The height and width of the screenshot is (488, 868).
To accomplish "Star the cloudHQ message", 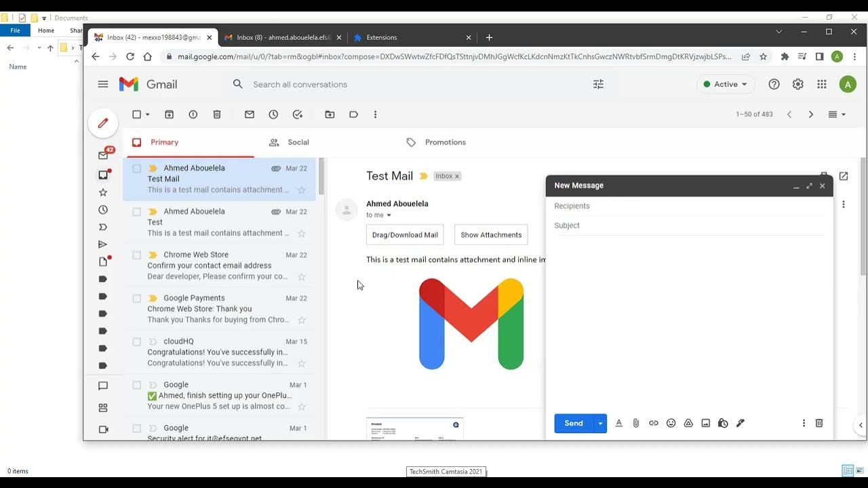I will click(x=302, y=363).
